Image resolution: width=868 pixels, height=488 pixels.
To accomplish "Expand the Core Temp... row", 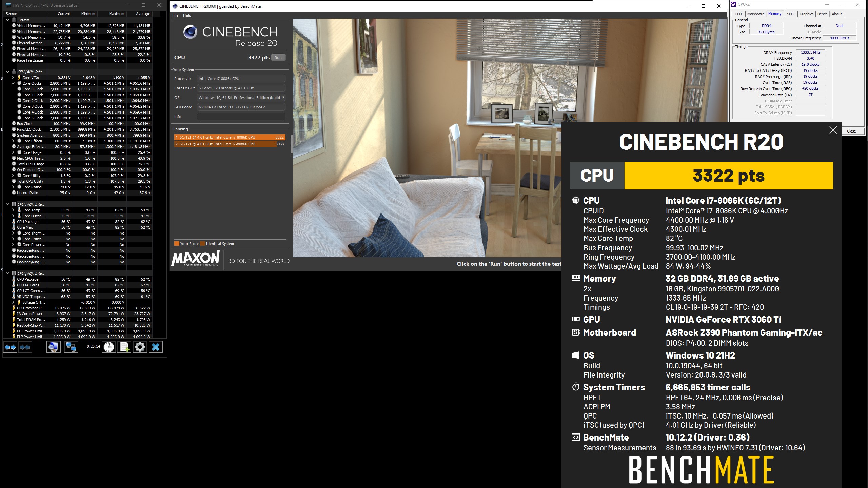I will [13, 210].
